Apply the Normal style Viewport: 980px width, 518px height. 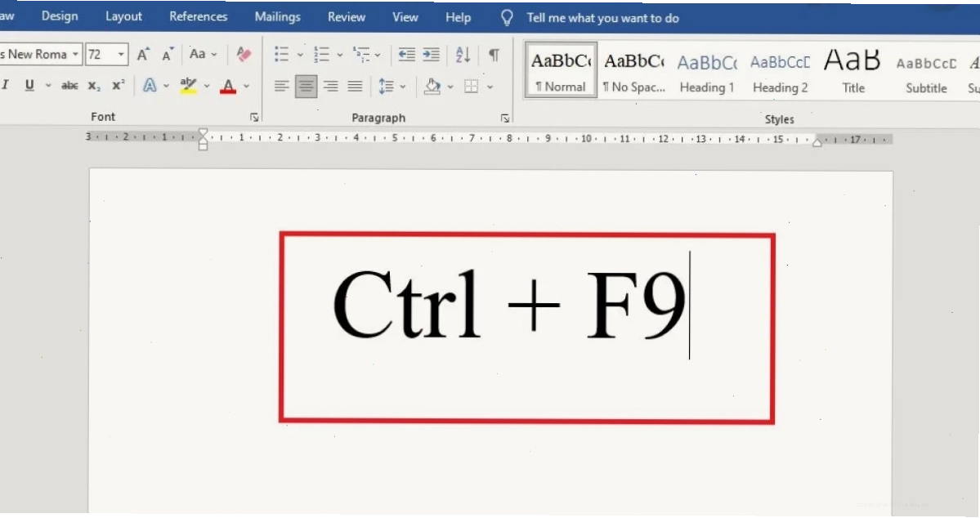click(561, 70)
